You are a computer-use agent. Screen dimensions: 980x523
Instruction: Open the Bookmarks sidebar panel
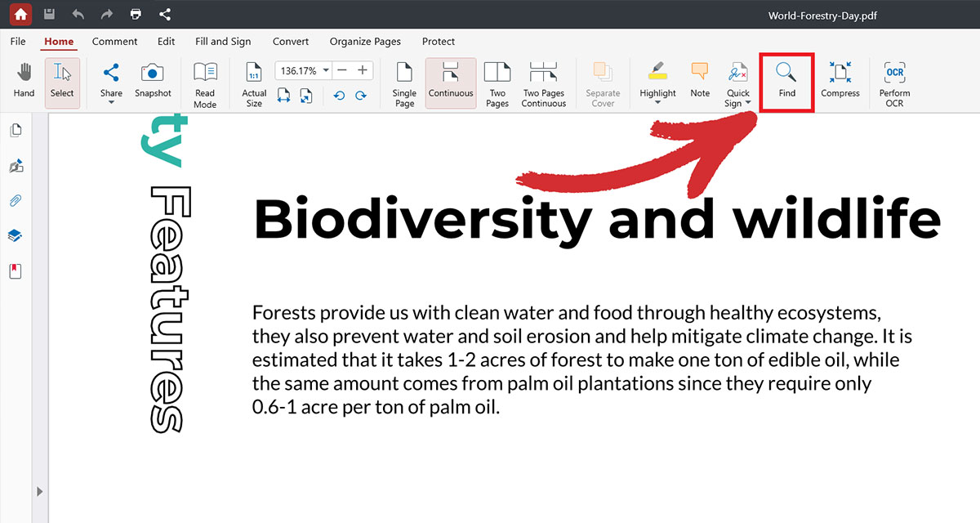click(15, 270)
